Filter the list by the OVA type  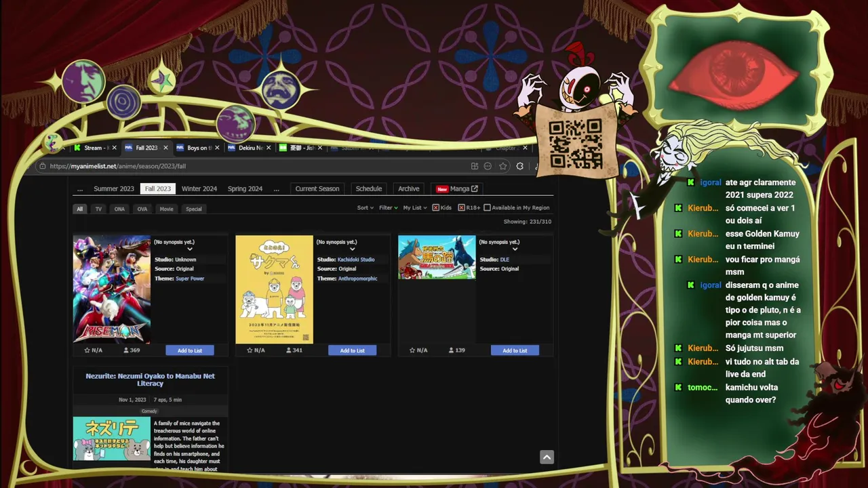coord(142,209)
